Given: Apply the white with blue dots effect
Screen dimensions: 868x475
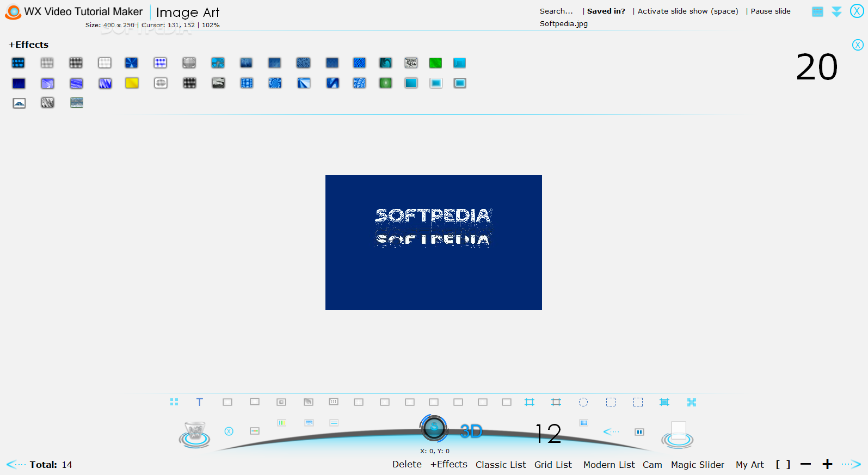Looking at the screenshot, I should [160, 63].
